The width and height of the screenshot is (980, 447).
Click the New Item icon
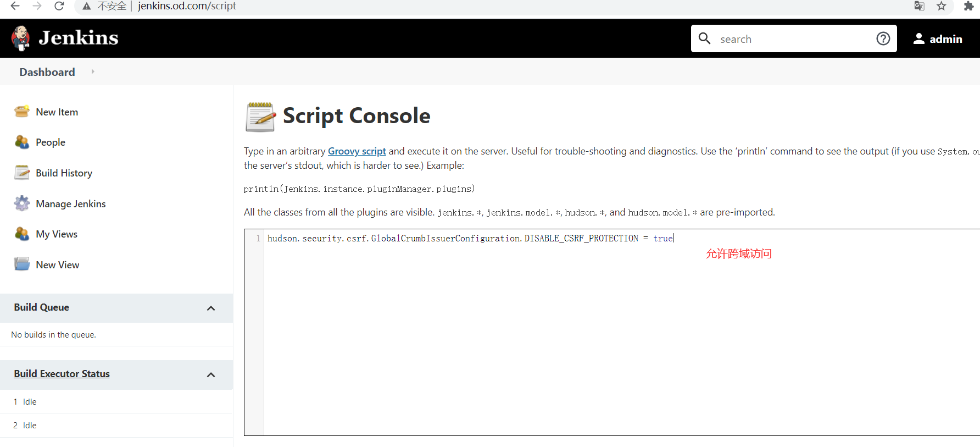[x=22, y=112]
